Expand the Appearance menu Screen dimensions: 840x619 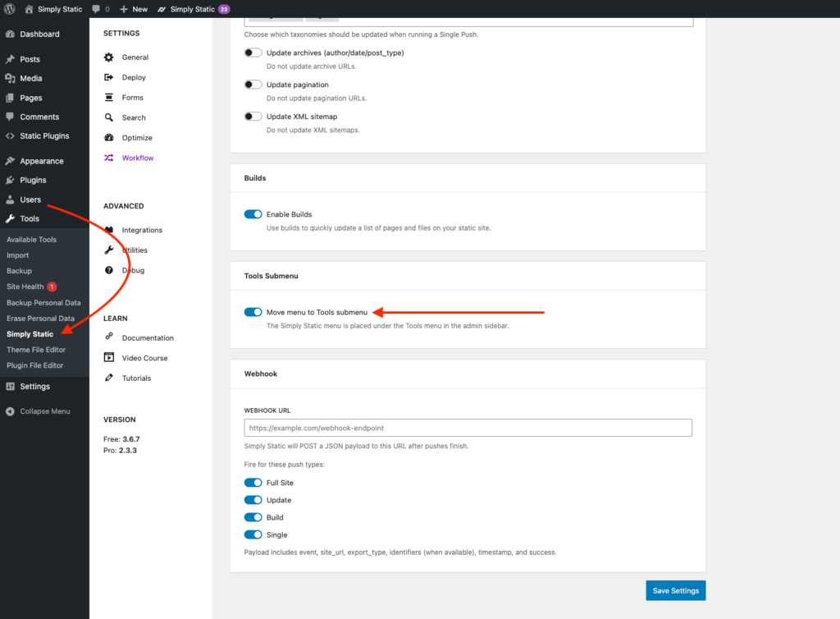pos(41,161)
